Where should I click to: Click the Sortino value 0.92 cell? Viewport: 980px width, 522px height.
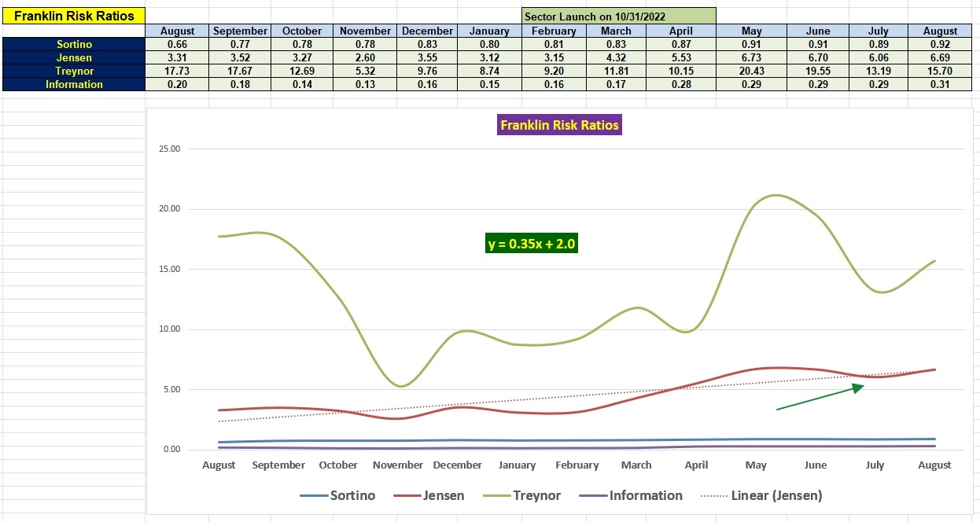[x=940, y=44]
